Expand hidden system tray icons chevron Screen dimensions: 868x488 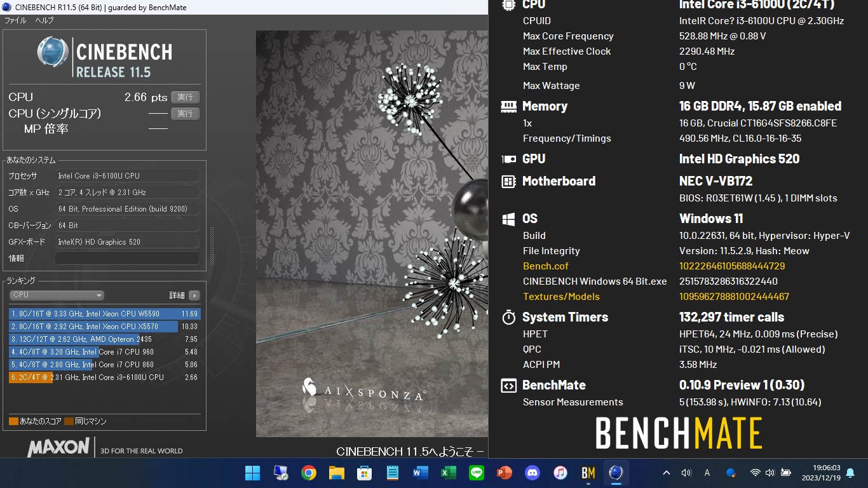pos(667,473)
